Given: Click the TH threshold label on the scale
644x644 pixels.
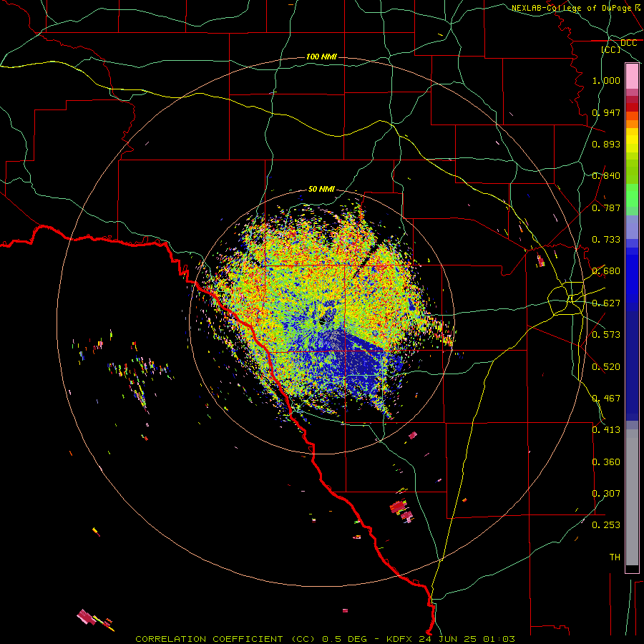Looking at the screenshot, I should pos(615,557).
